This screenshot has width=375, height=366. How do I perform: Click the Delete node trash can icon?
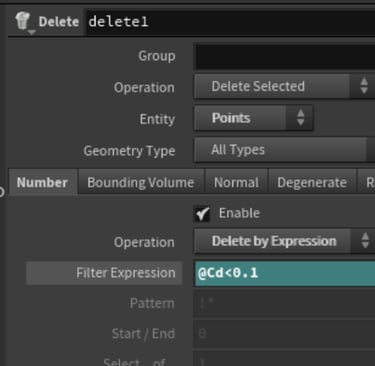[x=23, y=21]
